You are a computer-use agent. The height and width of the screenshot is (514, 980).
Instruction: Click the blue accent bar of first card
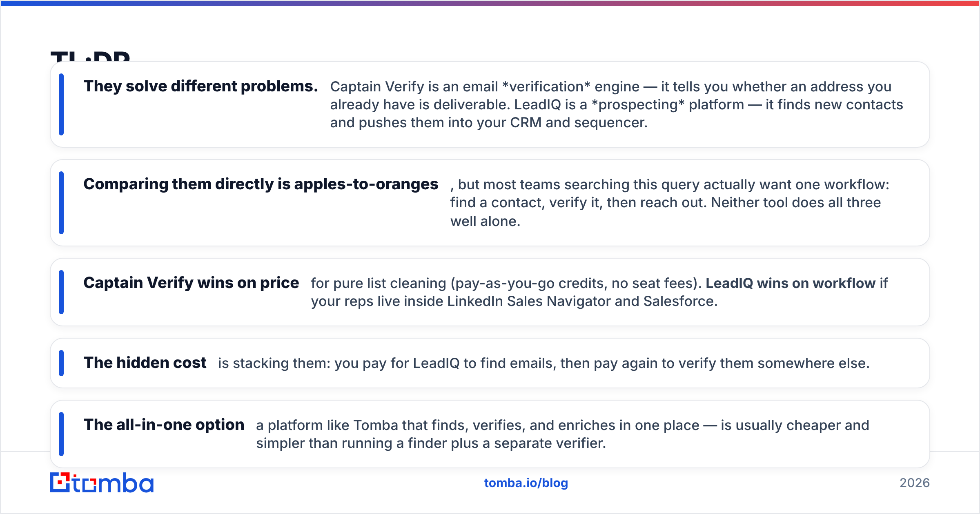[x=61, y=104]
